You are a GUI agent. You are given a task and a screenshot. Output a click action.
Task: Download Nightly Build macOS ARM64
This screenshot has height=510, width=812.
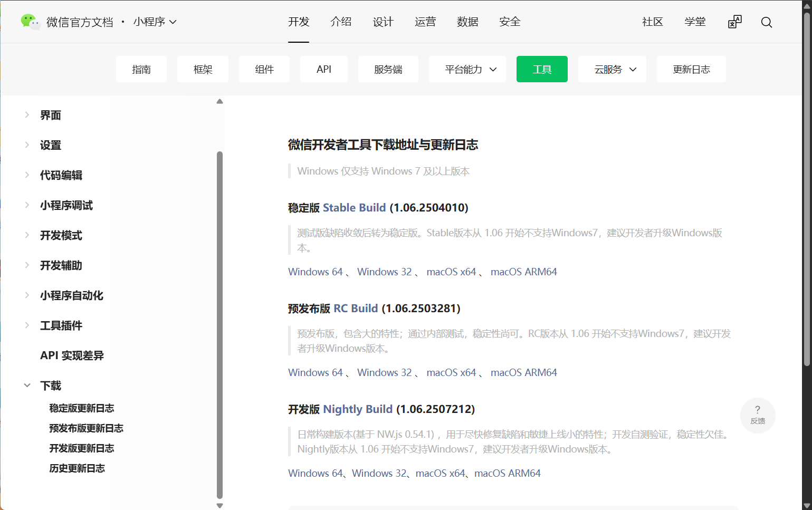[x=508, y=473]
